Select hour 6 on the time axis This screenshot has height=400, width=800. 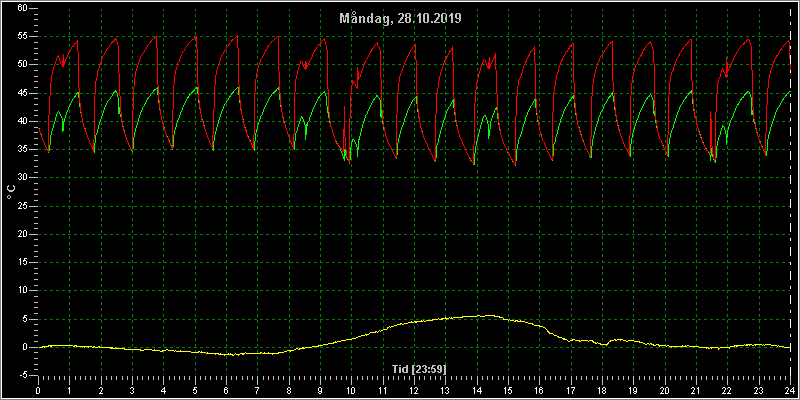(226, 390)
